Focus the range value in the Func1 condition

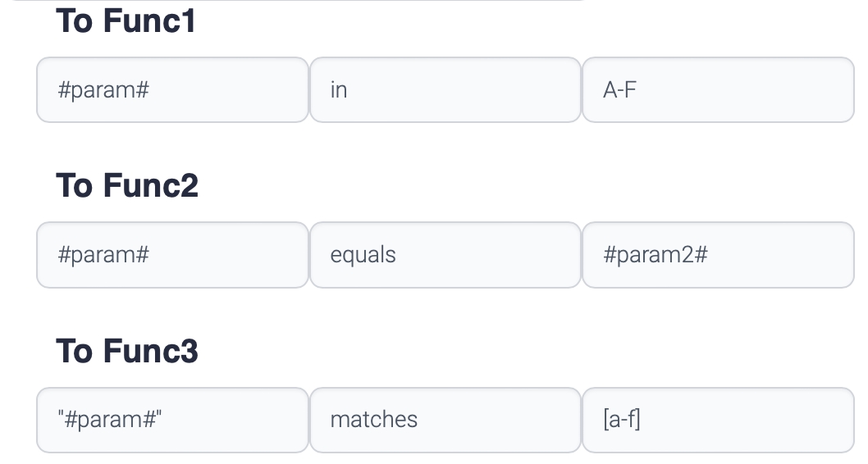717,90
